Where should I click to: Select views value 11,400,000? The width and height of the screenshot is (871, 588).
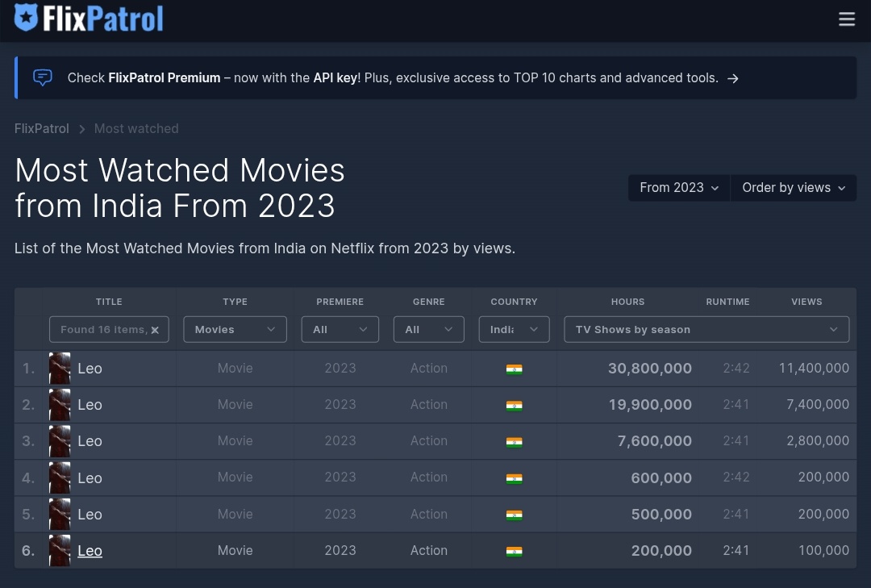(x=814, y=368)
